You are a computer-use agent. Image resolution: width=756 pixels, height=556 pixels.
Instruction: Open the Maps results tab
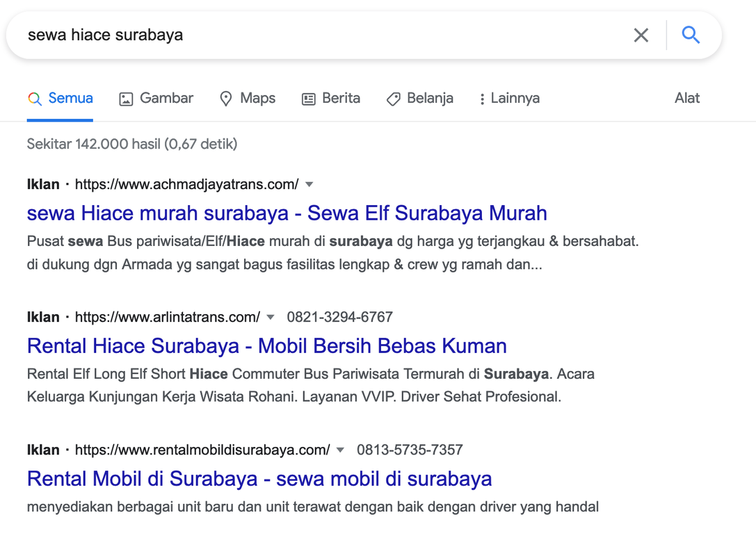tap(257, 98)
